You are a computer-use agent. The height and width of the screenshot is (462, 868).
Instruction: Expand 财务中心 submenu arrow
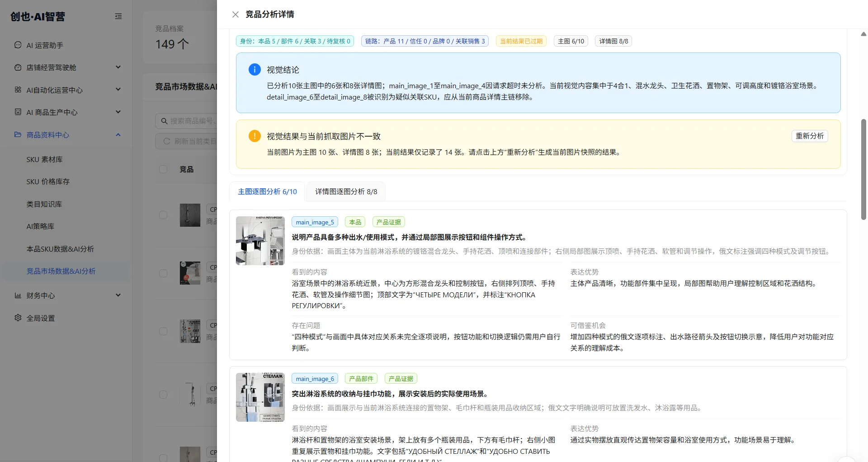click(x=118, y=295)
